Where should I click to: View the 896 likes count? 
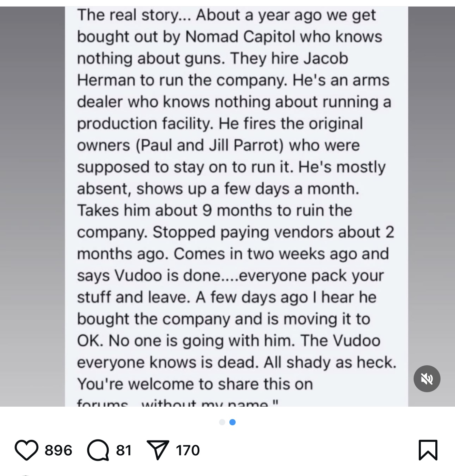(58, 450)
